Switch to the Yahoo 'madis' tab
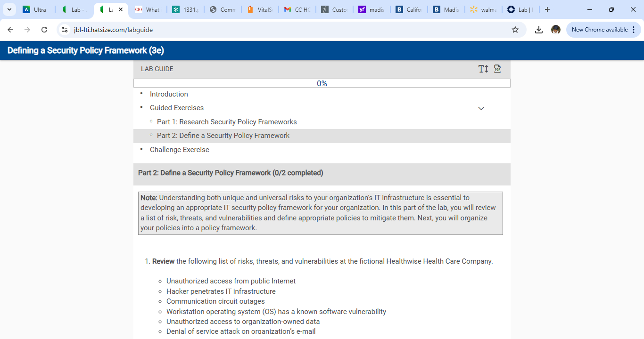 pyautogui.click(x=372, y=9)
